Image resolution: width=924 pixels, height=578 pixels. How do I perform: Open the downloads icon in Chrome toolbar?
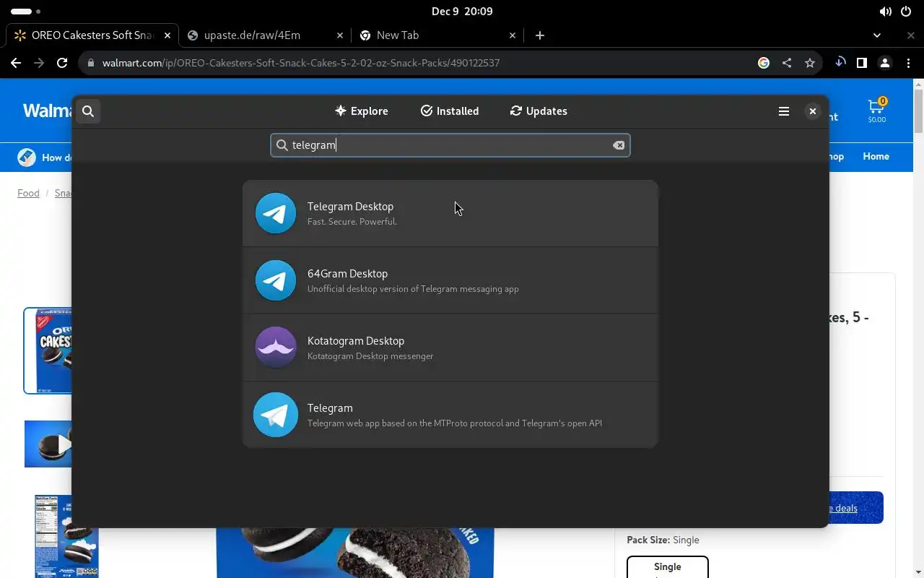click(840, 63)
